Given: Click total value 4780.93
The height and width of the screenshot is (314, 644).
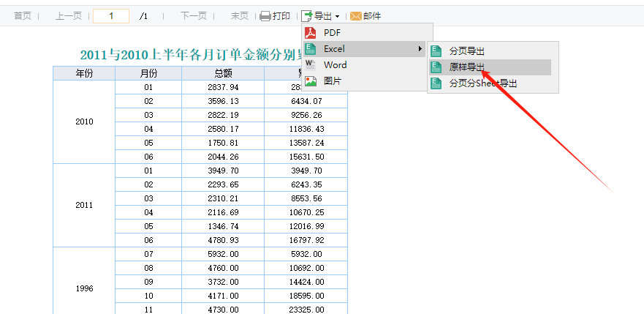Looking at the screenshot, I should pyautogui.click(x=223, y=240).
